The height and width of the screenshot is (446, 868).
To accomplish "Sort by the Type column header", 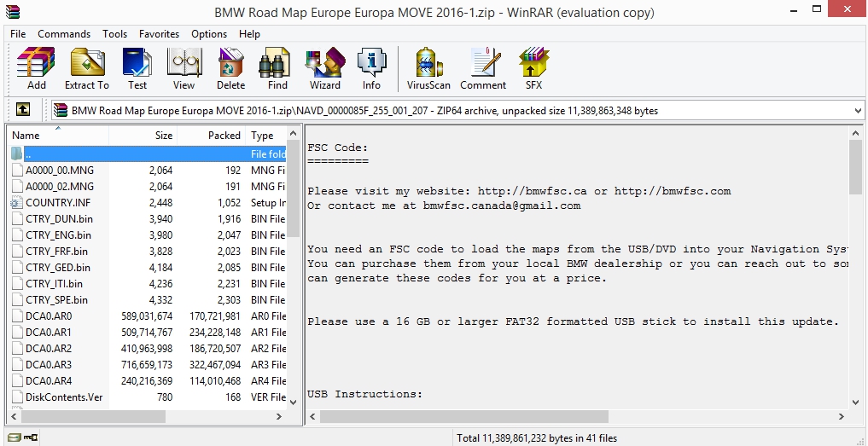I will tap(267, 135).
